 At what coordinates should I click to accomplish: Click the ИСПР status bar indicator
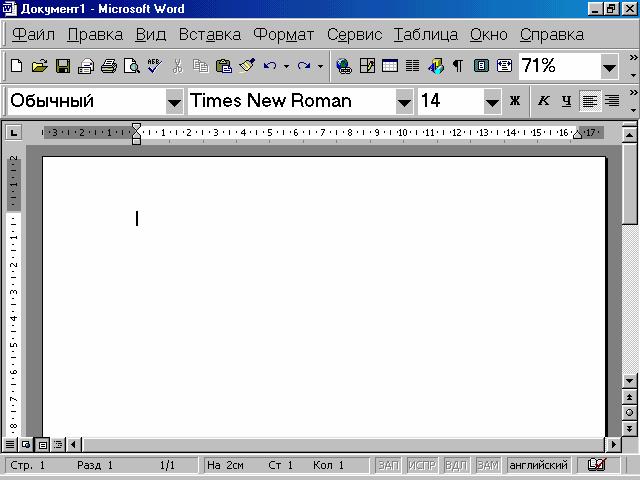pyautogui.click(x=422, y=465)
